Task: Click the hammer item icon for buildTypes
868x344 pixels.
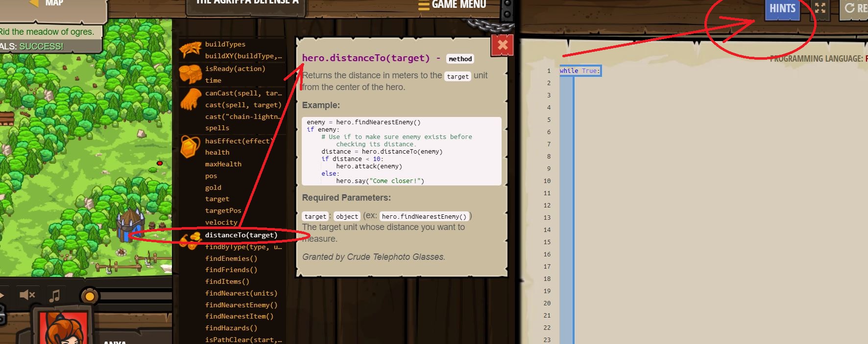Action: pyautogui.click(x=191, y=49)
